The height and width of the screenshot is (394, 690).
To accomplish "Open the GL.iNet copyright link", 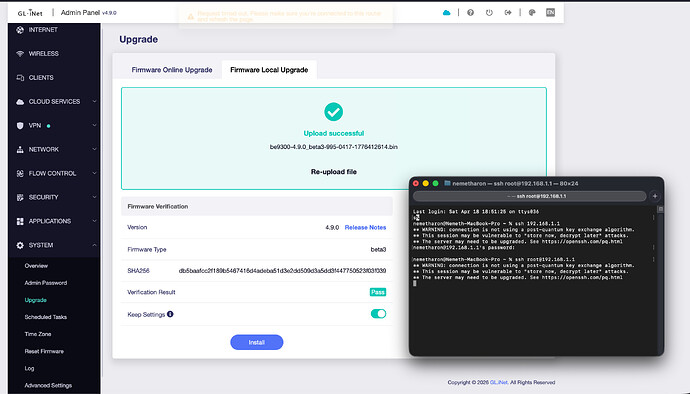I will pyautogui.click(x=499, y=383).
